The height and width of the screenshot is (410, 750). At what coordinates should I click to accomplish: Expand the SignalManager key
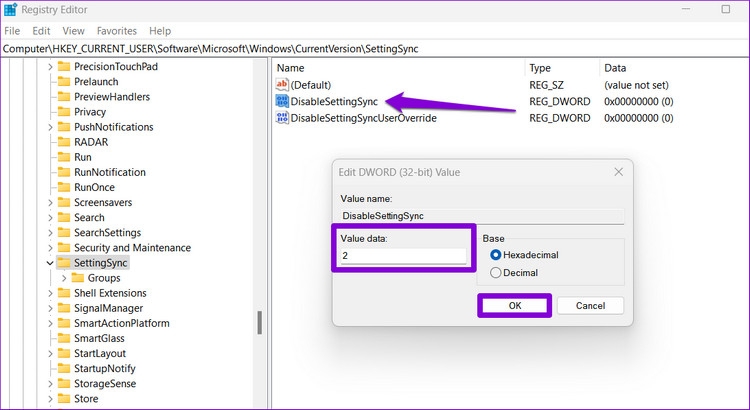(50, 308)
